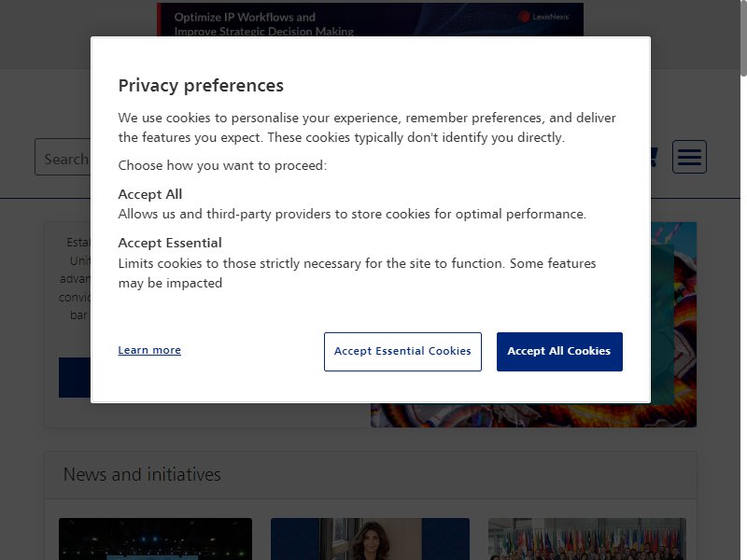Open the hamburger navigation menu

pyautogui.click(x=689, y=157)
